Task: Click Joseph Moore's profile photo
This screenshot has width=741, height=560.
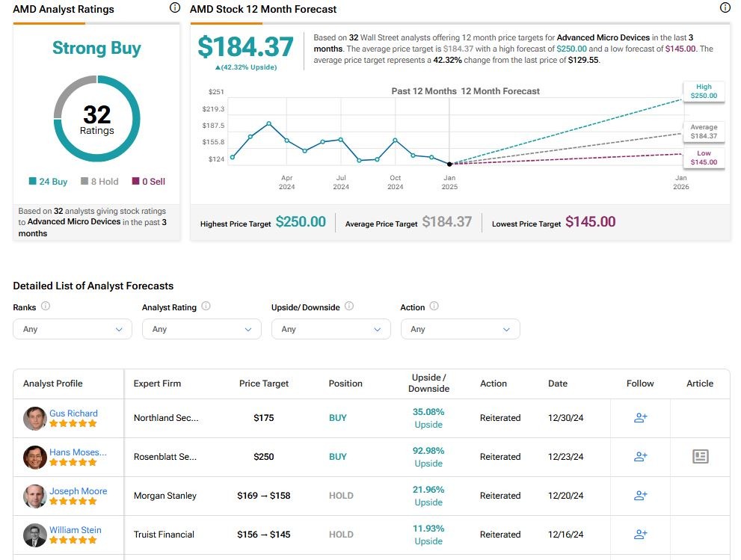Action: 34,496
